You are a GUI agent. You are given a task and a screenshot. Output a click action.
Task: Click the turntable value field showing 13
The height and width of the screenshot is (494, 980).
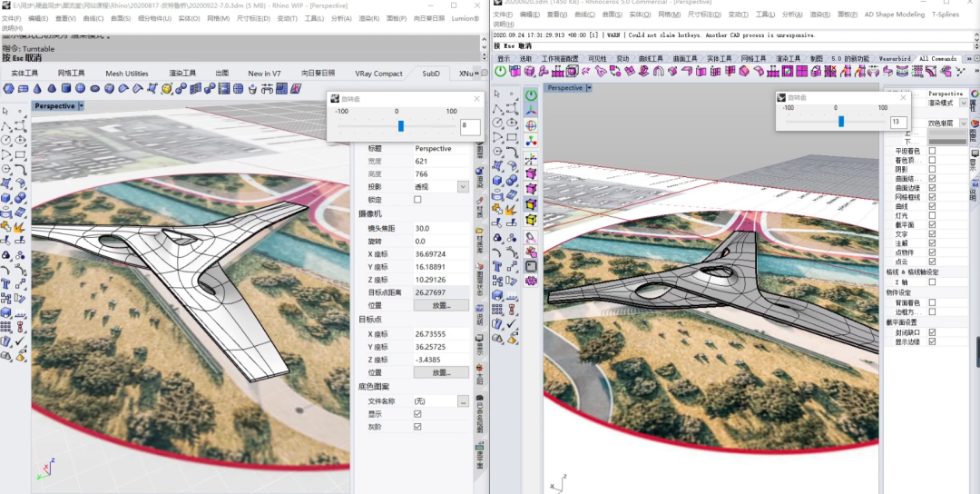[x=898, y=122]
